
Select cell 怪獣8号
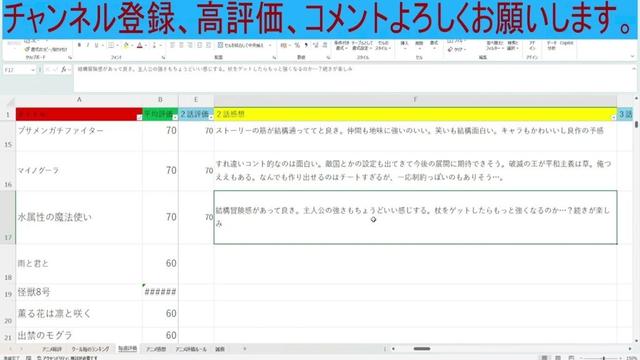79,292
